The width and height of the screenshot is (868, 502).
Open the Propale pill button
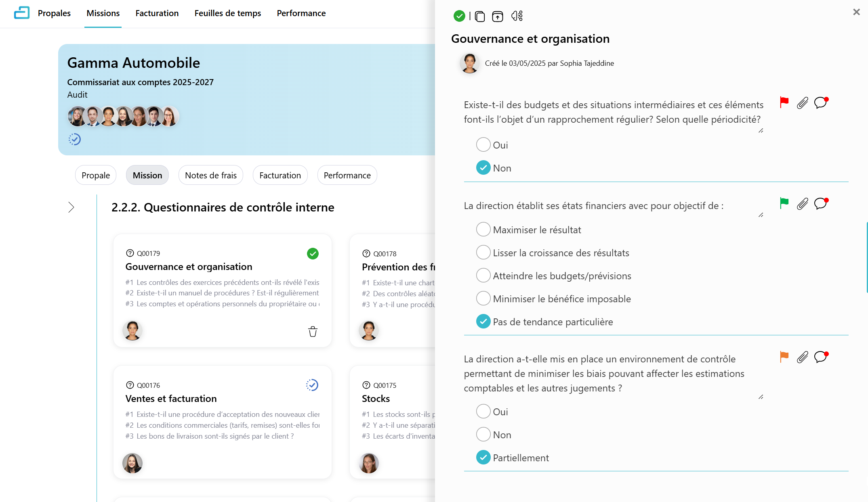(x=95, y=175)
